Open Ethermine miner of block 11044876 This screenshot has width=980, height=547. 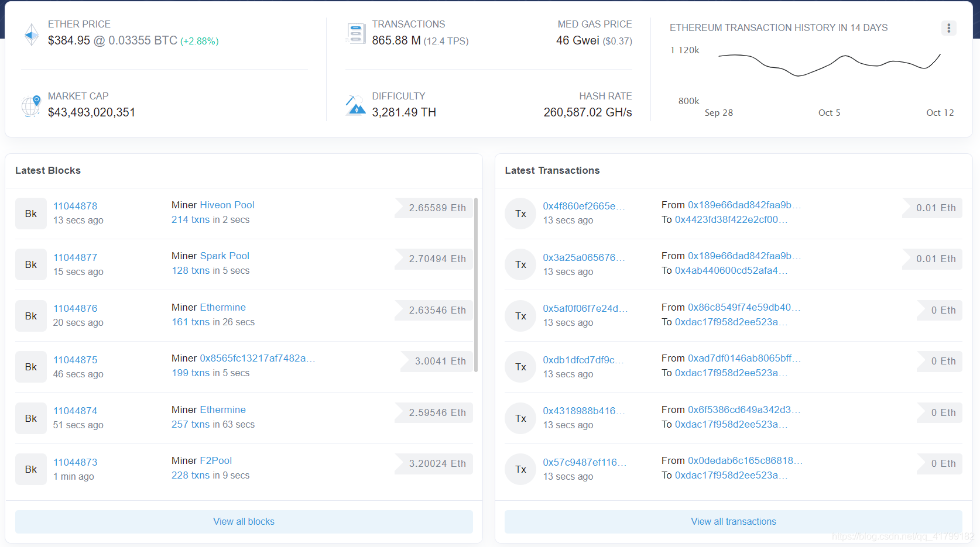click(x=222, y=307)
